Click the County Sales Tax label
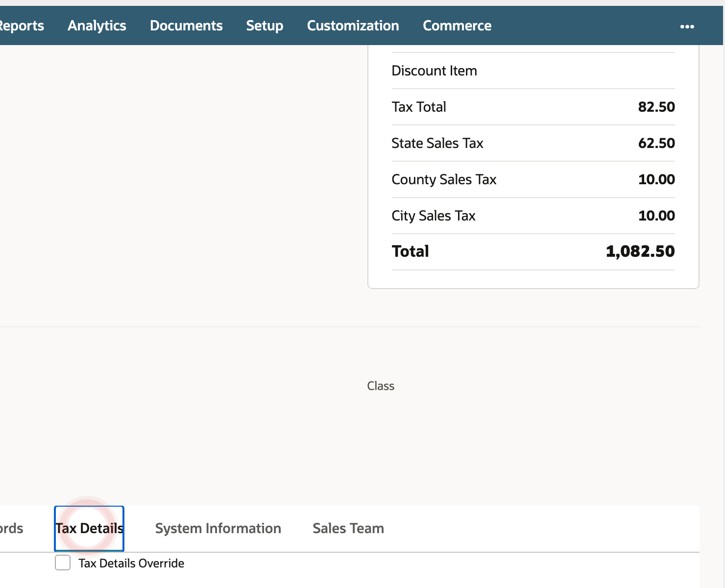This screenshot has width=725, height=588. pos(444,179)
